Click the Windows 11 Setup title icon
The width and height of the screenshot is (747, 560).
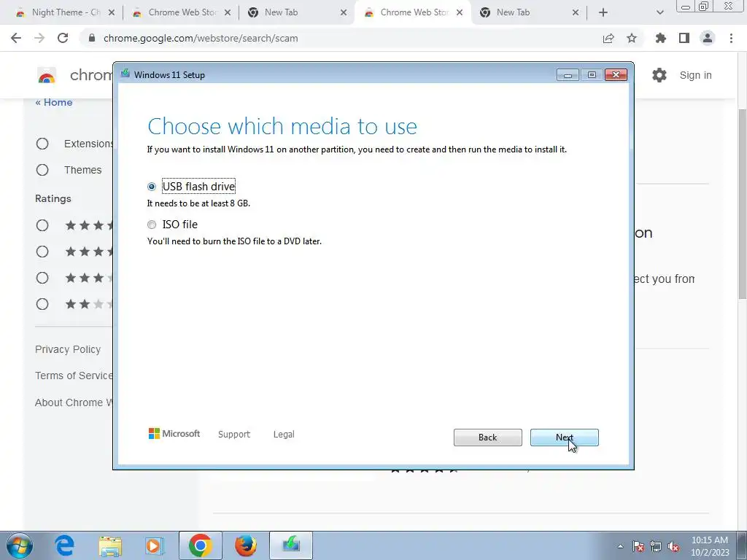pyautogui.click(x=125, y=74)
